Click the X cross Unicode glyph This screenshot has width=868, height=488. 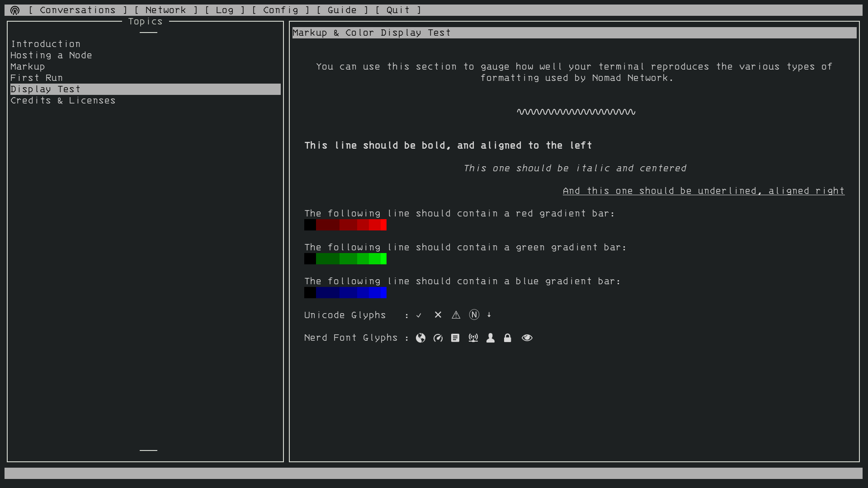pos(438,315)
